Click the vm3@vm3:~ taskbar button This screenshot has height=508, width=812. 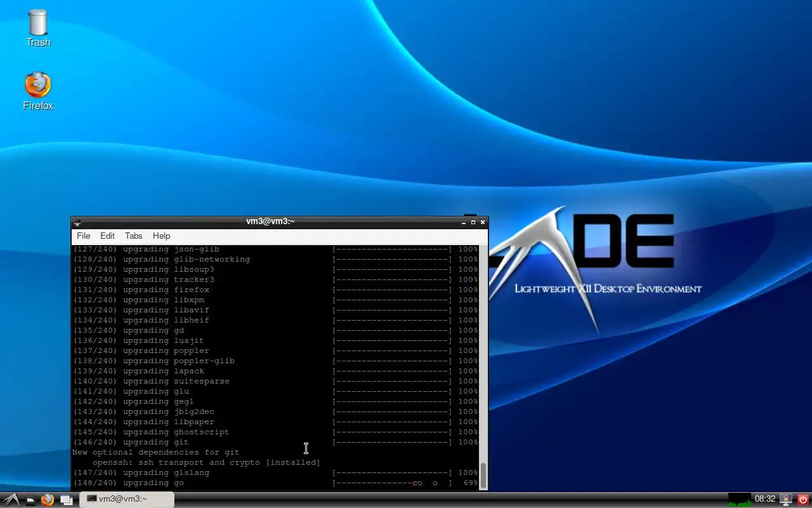coord(127,499)
